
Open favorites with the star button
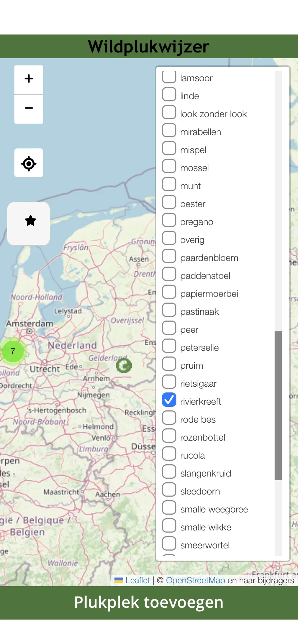click(x=29, y=224)
